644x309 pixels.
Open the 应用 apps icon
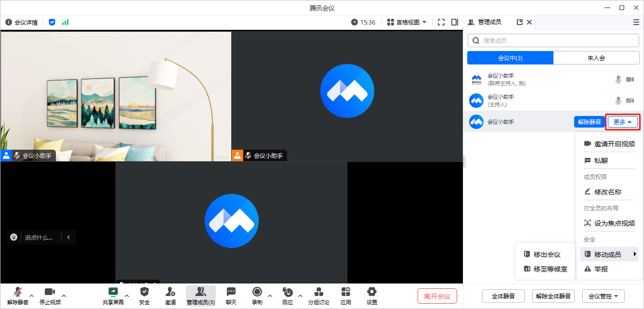coord(346,292)
